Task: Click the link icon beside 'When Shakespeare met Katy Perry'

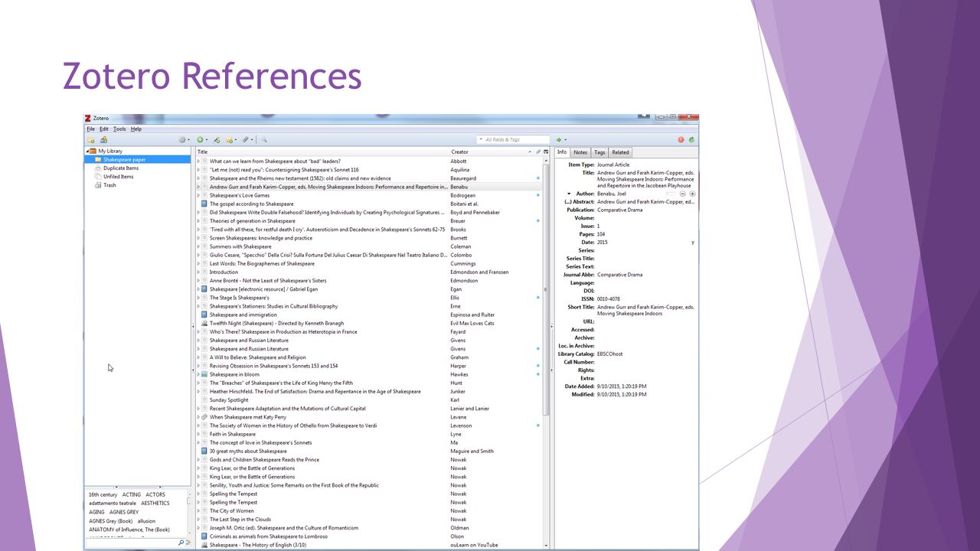Action: [x=204, y=417]
